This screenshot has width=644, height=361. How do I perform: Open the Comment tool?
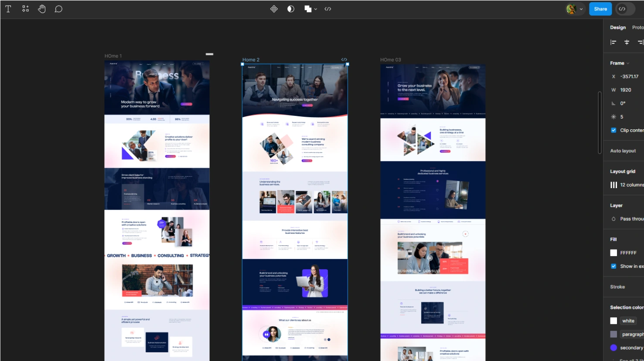[x=58, y=9]
